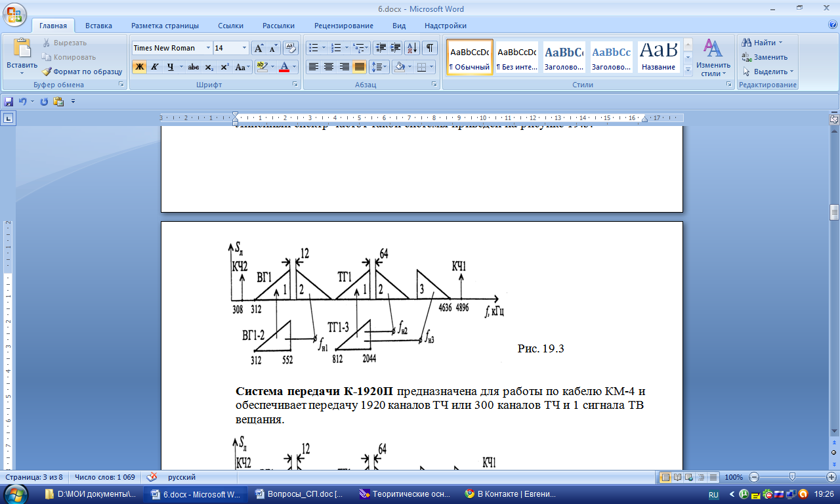Open Шрифт dialog launcher
Image resolution: width=840 pixels, height=504 pixels.
tap(295, 85)
